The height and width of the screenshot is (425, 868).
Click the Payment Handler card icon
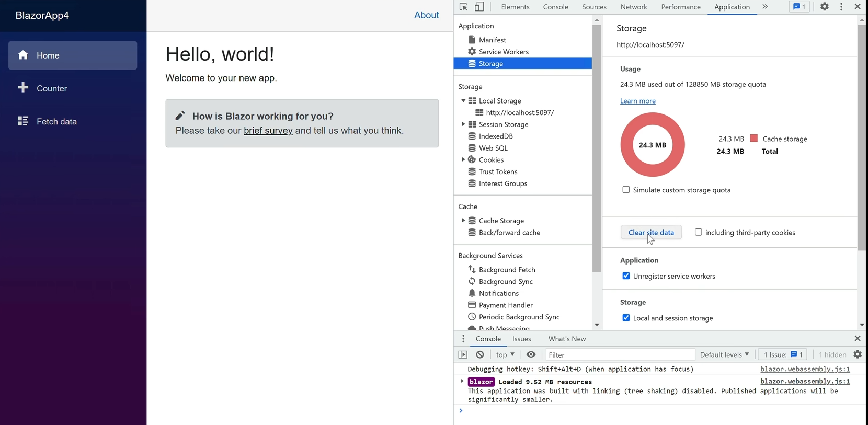coord(472,305)
